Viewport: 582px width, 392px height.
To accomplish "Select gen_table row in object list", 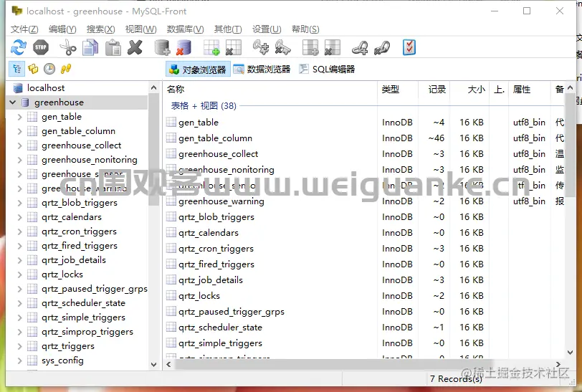I will coord(365,123).
